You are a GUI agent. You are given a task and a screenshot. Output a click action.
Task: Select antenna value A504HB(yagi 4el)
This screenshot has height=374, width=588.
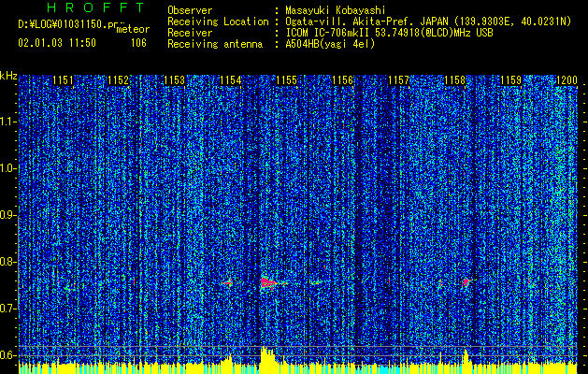[330, 44]
